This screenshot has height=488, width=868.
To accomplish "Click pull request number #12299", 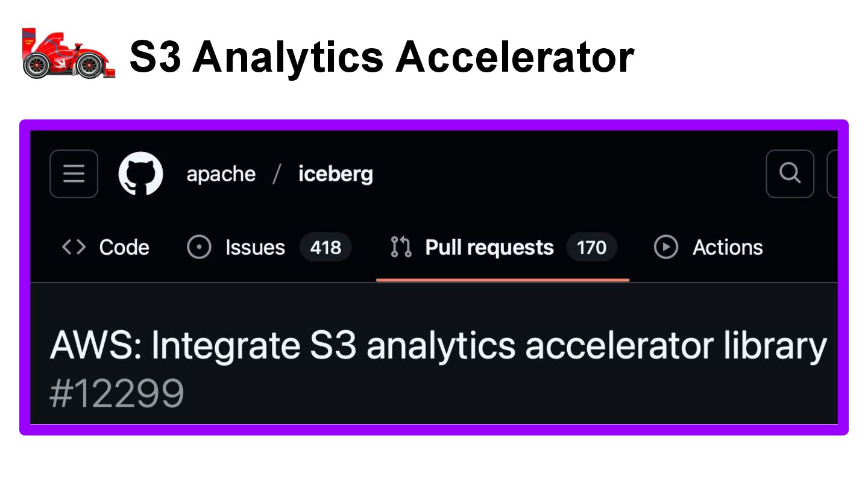I will tap(117, 394).
